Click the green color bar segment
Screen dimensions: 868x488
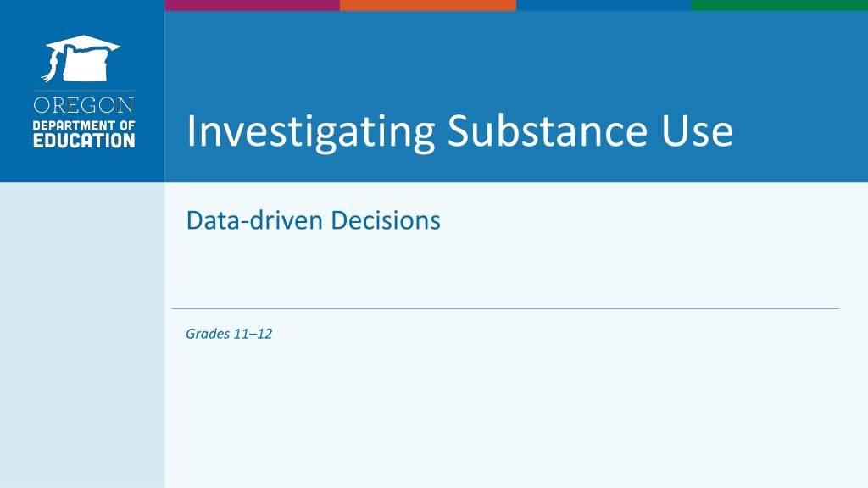point(780,5)
